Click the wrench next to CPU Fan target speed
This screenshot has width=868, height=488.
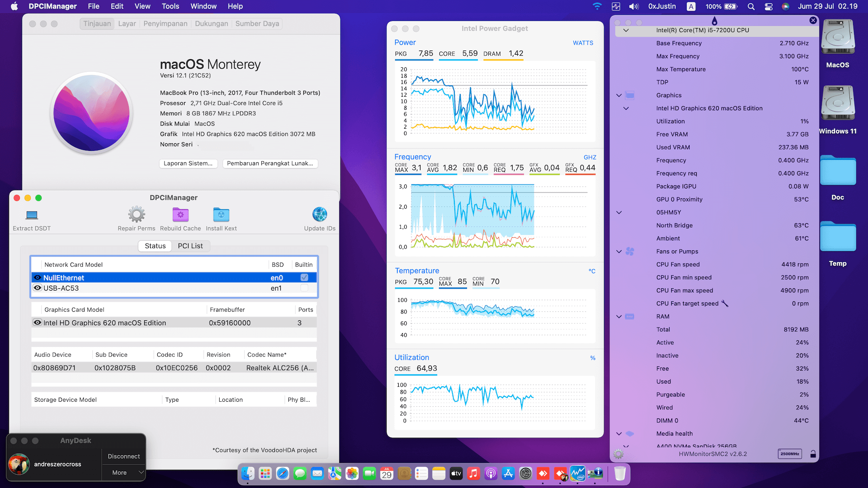[725, 303]
